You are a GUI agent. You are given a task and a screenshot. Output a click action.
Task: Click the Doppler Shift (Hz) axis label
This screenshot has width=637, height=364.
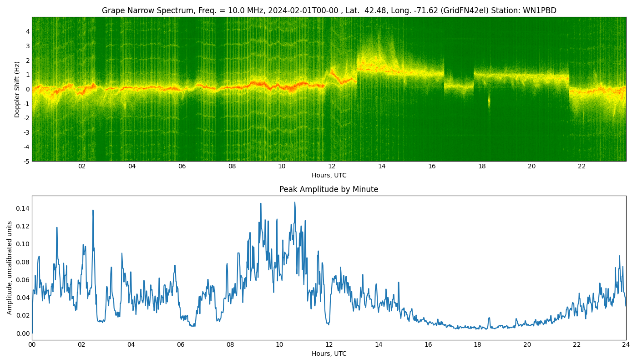(x=17, y=89)
